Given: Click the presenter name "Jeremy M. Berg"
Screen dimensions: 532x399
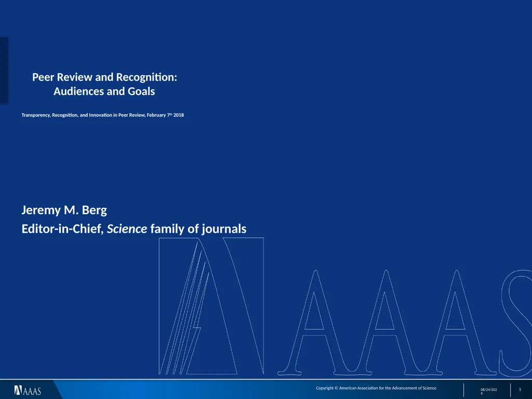Looking at the screenshot, I should point(64,210).
